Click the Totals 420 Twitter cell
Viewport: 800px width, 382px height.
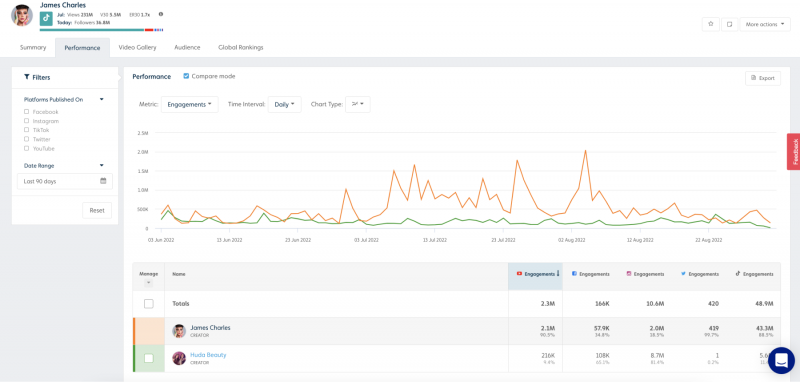point(713,303)
